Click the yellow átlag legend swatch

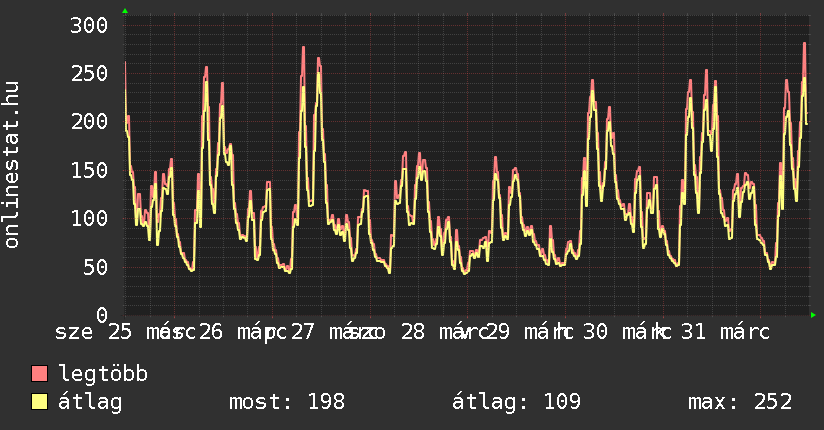coord(40,403)
